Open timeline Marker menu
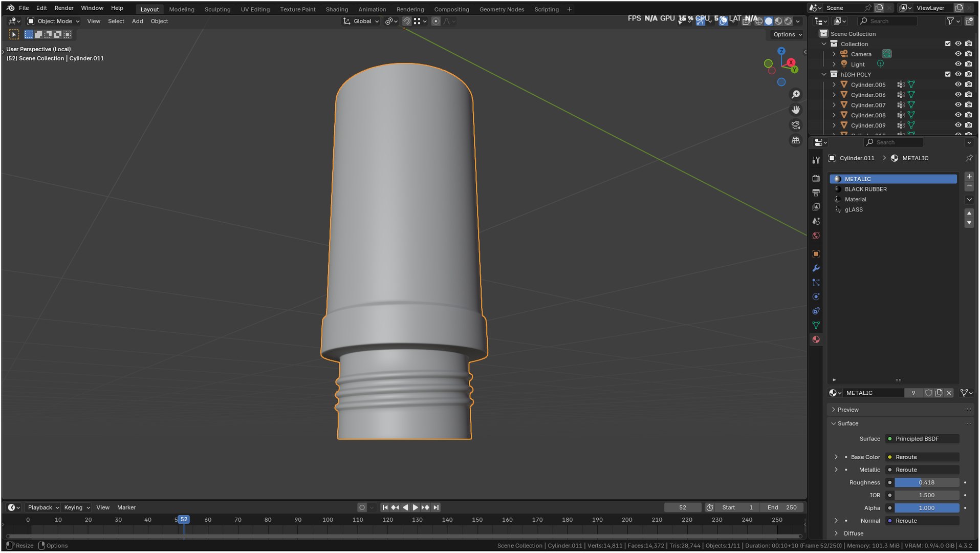The height and width of the screenshot is (553, 980). click(126, 508)
